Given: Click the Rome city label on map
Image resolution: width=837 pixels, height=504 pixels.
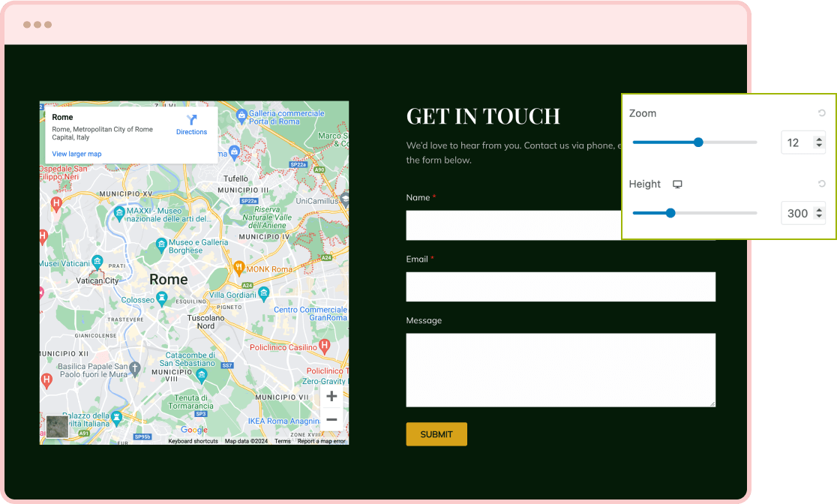Looking at the screenshot, I should pyautogui.click(x=169, y=279).
